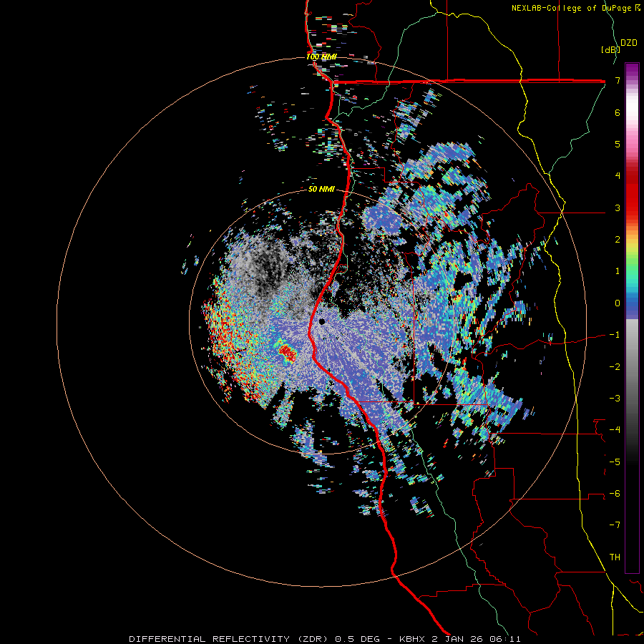This screenshot has width=644, height=644.
Task: Click the 4 value on color scale
Action: (x=618, y=176)
